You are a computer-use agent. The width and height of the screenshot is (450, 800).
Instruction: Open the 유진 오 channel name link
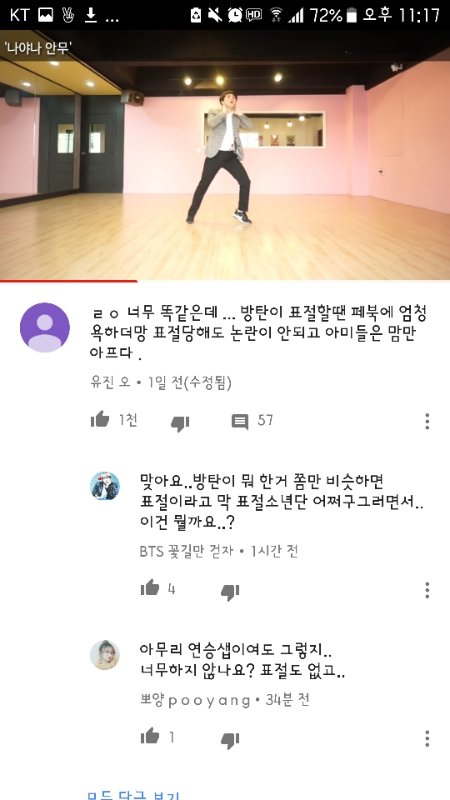tap(109, 383)
